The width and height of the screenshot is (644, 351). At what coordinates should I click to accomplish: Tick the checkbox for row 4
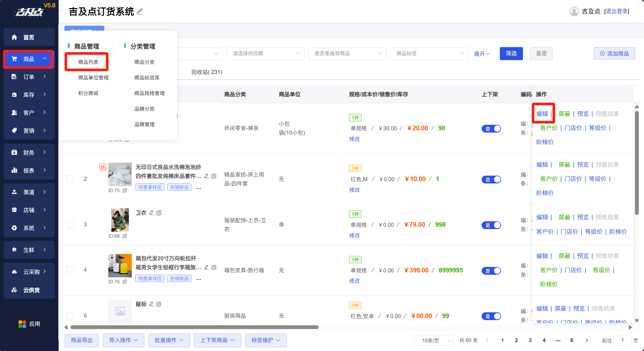[70, 270]
